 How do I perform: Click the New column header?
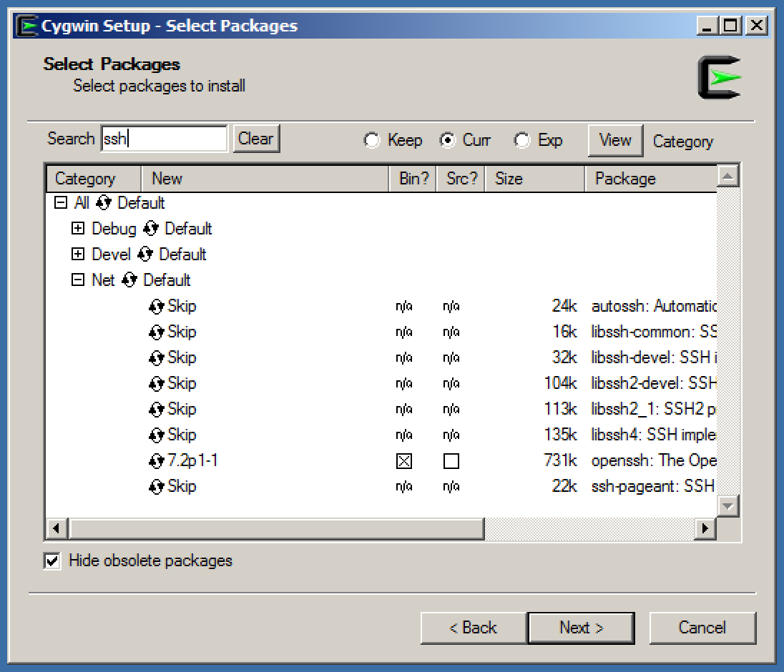click(x=265, y=179)
